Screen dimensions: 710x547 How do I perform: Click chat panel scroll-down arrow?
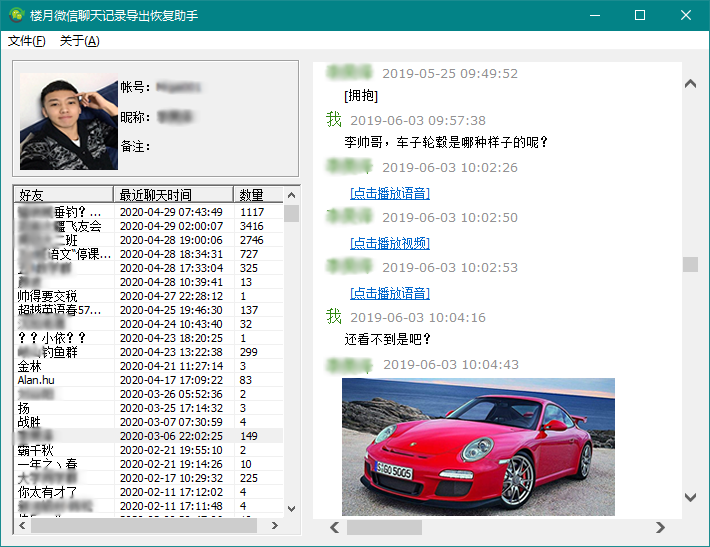point(690,497)
